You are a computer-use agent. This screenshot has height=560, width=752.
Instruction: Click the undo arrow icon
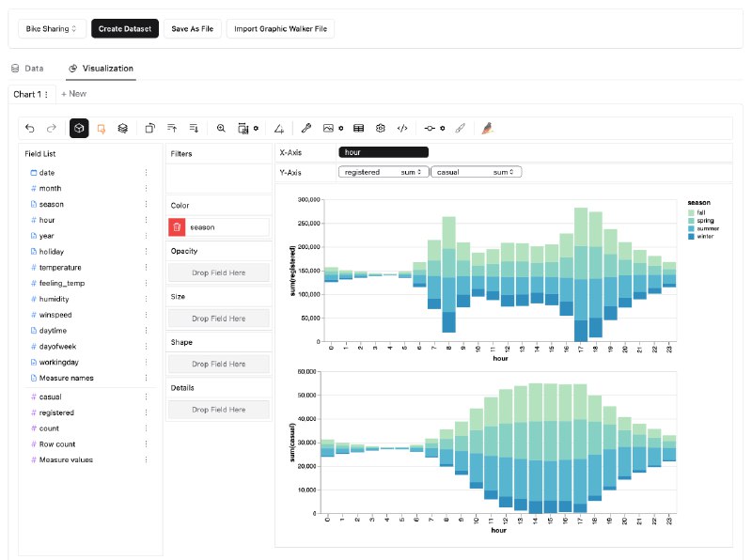click(30, 128)
